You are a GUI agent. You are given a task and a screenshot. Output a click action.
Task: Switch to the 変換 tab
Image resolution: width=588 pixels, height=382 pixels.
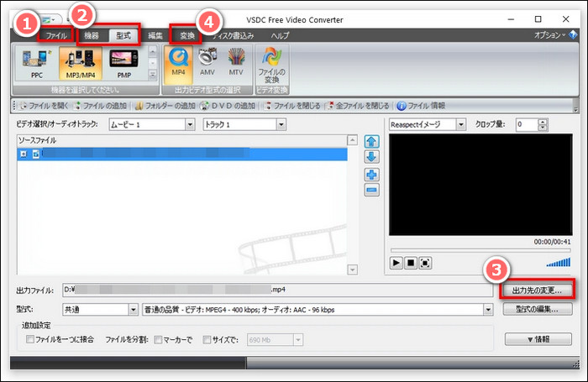[186, 35]
